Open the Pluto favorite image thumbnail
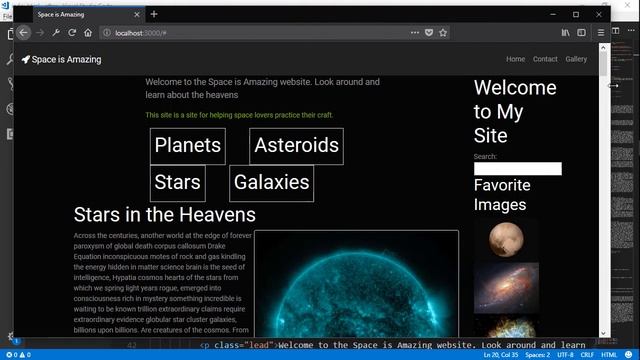640x360 pixels. click(506, 239)
